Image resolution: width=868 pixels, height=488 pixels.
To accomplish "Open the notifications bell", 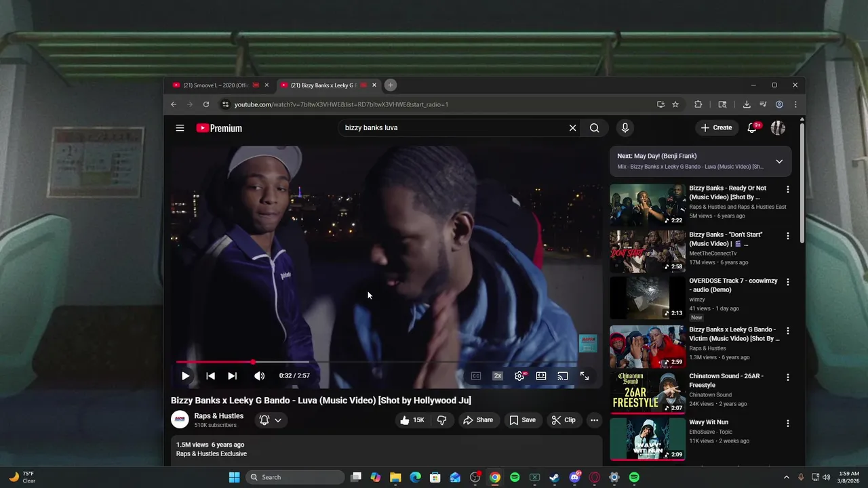I will point(752,127).
